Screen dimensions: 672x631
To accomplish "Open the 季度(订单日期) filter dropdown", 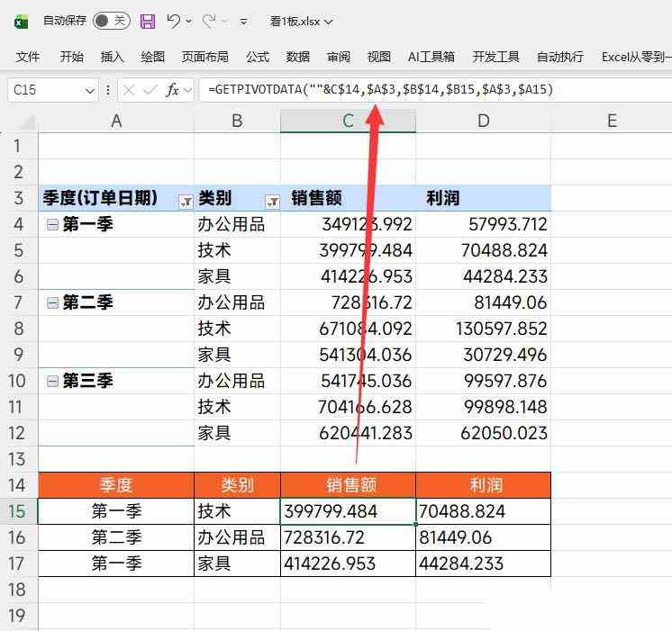I will pyautogui.click(x=185, y=201).
